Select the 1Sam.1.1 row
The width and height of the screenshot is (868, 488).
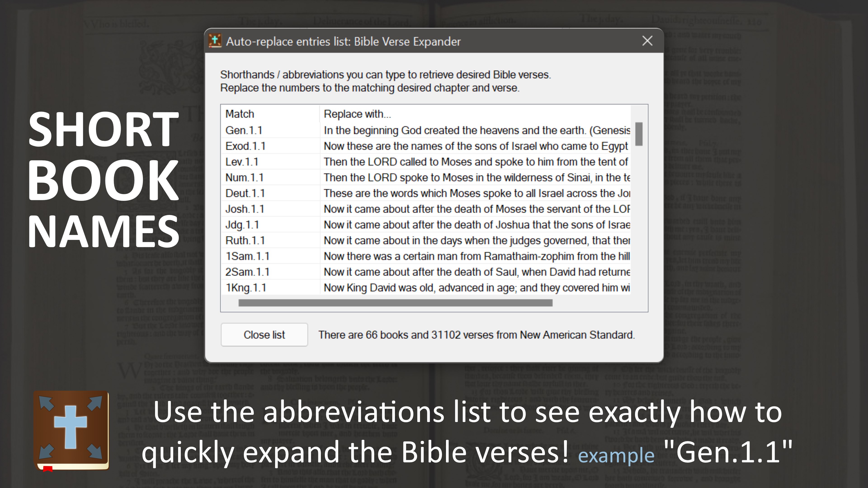[247, 256]
